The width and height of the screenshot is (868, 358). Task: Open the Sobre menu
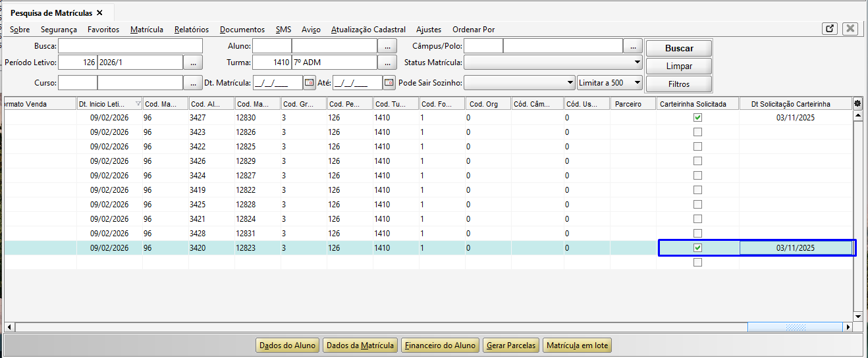click(20, 30)
